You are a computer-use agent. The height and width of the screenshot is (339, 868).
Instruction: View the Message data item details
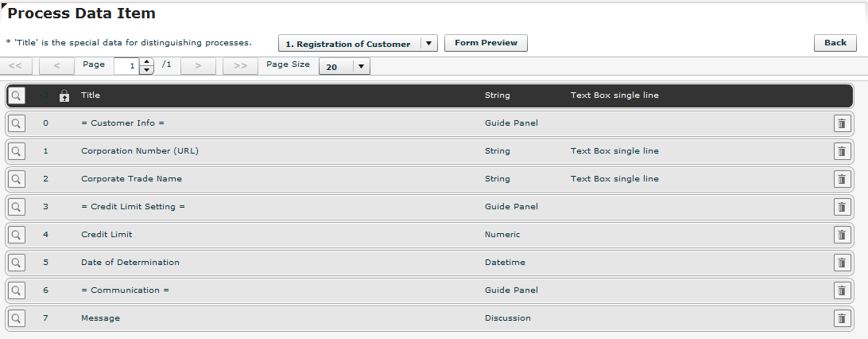click(x=16, y=318)
